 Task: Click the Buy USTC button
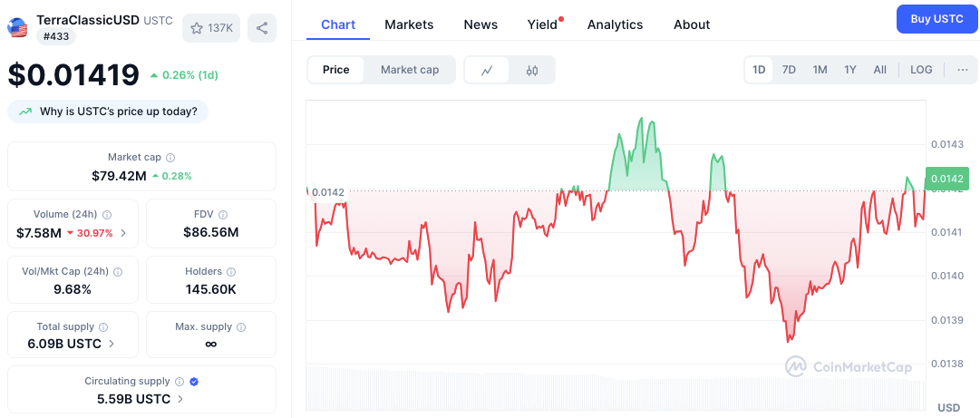tap(936, 19)
